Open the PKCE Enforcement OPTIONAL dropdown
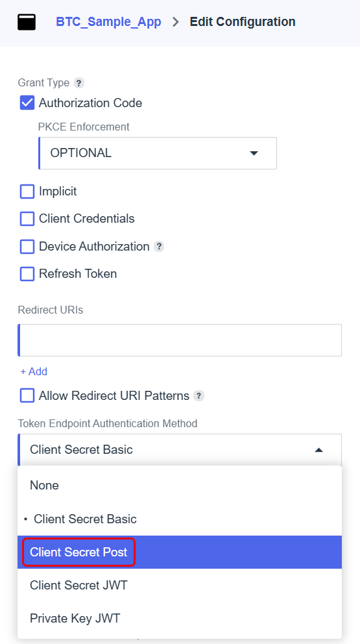Screen dimensions: 360x644 [x=158, y=153]
